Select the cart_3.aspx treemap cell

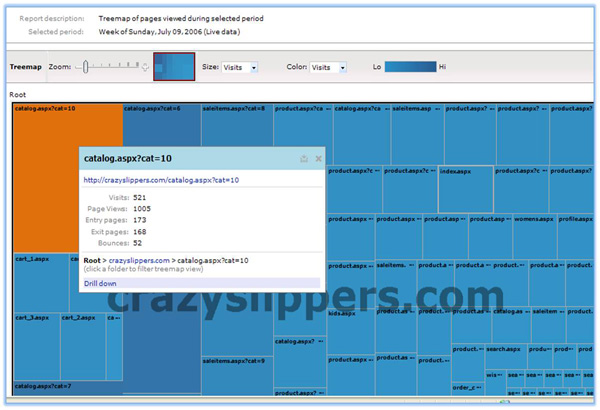[37, 346]
